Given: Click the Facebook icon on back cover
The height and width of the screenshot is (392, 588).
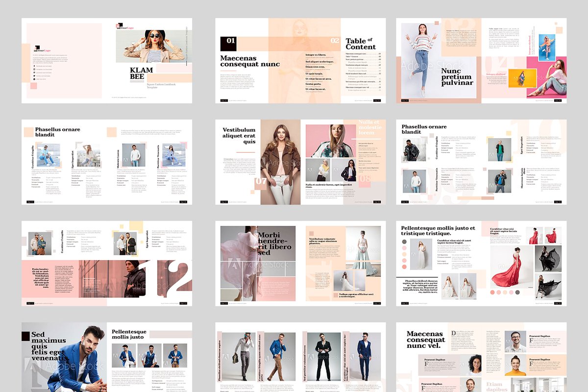Looking at the screenshot, I should click(34, 66).
